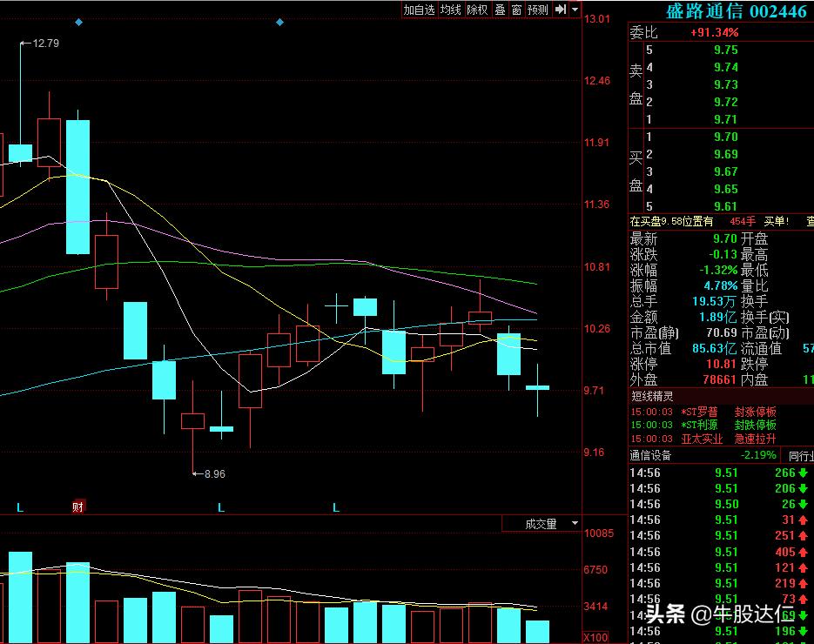814x644 pixels.
Task: Toggle 叠 overlay comparison
Action: 500,10
